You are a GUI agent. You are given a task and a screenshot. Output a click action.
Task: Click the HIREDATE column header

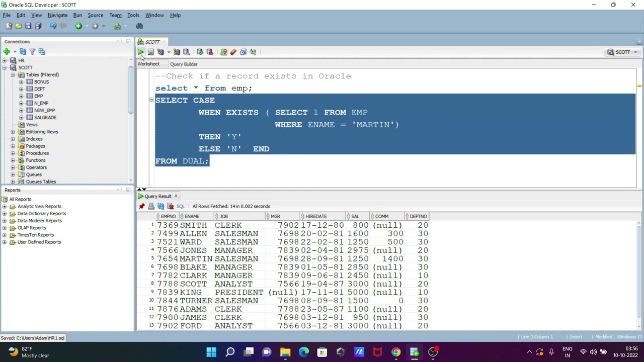pos(323,216)
